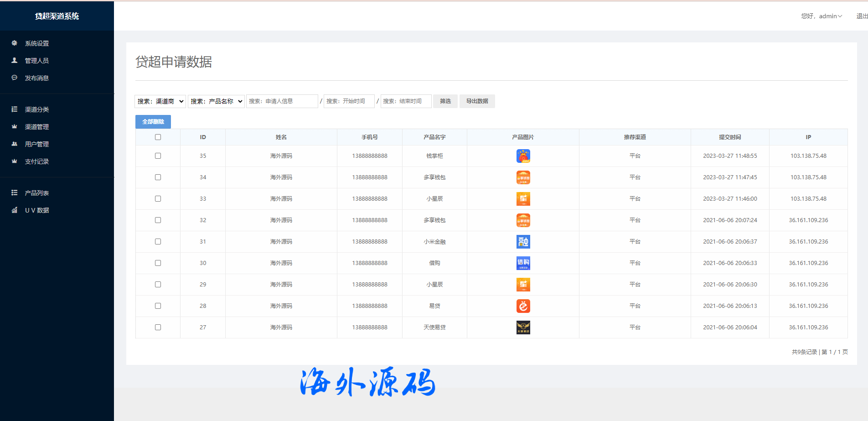Image resolution: width=868 pixels, height=421 pixels.
Task: Click the gear icon beside 系统设置
Action: (15, 43)
